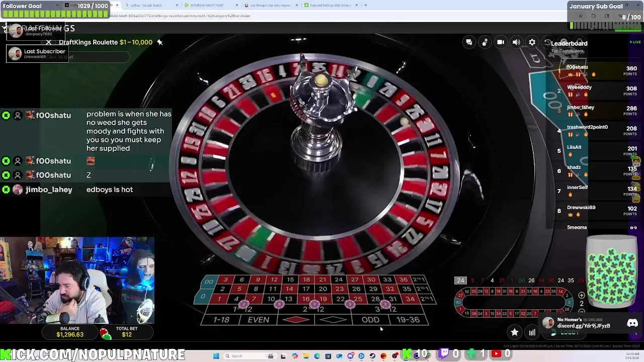The height and width of the screenshot is (362, 644).
Task: Click trashwordpoint0 in the leaderboard
Action: (x=587, y=127)
